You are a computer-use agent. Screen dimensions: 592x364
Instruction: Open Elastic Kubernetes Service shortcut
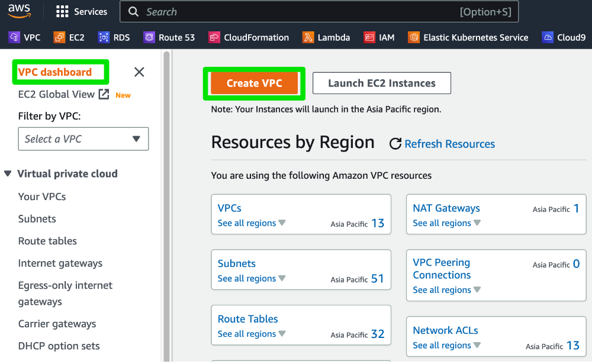coord(468,37)
